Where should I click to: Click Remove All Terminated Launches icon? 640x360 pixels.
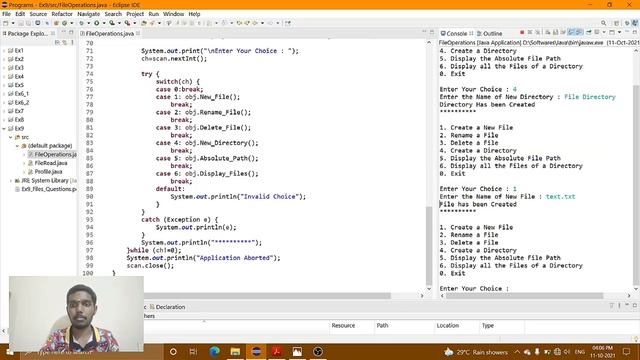point(537,33)
